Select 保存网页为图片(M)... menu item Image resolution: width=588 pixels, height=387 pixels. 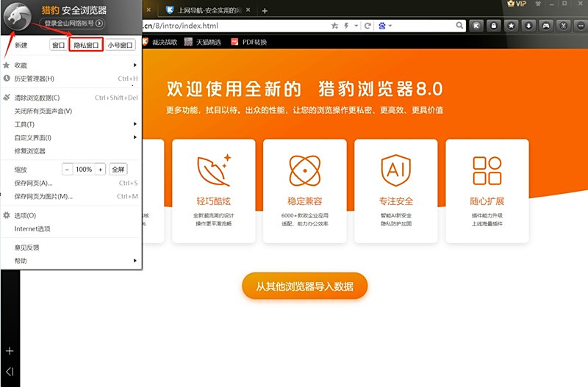pyautogui.click(x=71, y=196)
